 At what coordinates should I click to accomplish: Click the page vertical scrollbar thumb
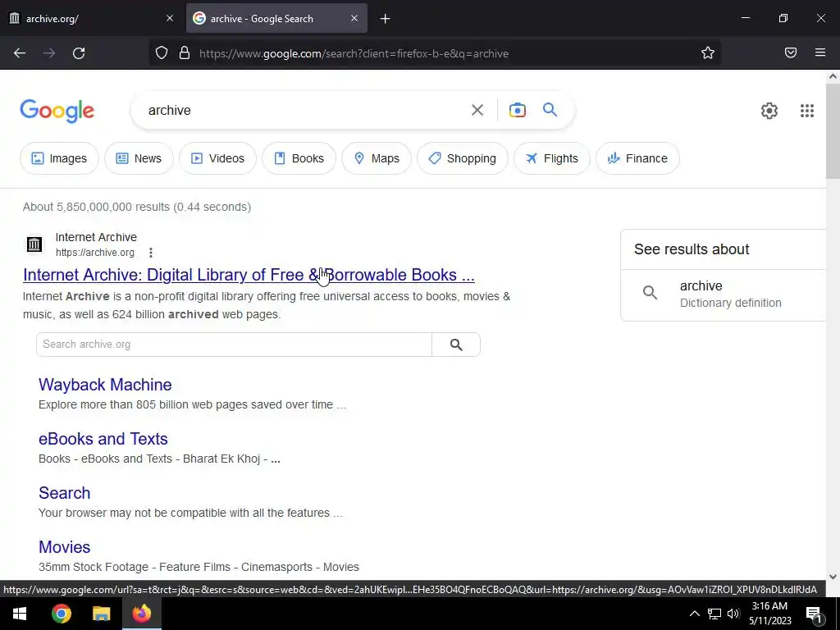833,131
